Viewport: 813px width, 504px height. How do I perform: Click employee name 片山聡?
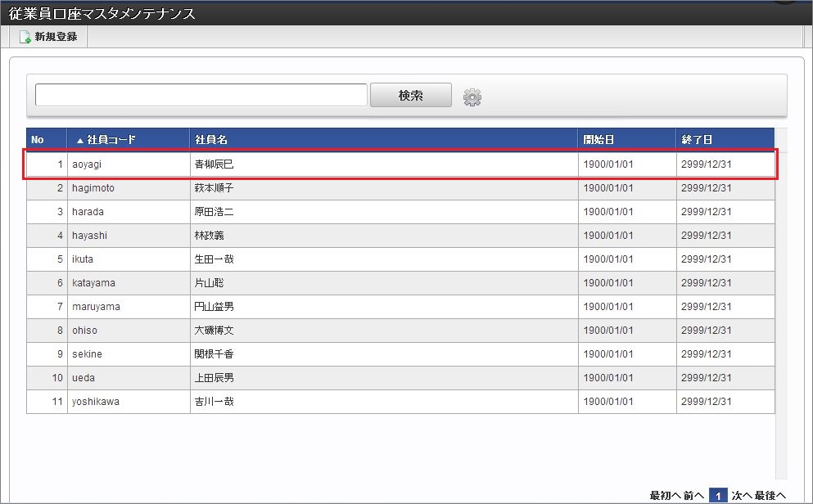(x=210, y=283)
